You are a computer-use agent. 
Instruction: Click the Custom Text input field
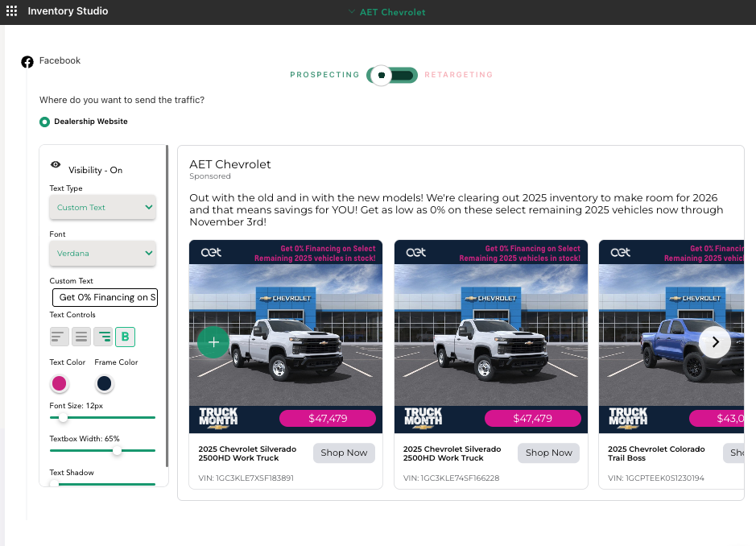[105, 298]
